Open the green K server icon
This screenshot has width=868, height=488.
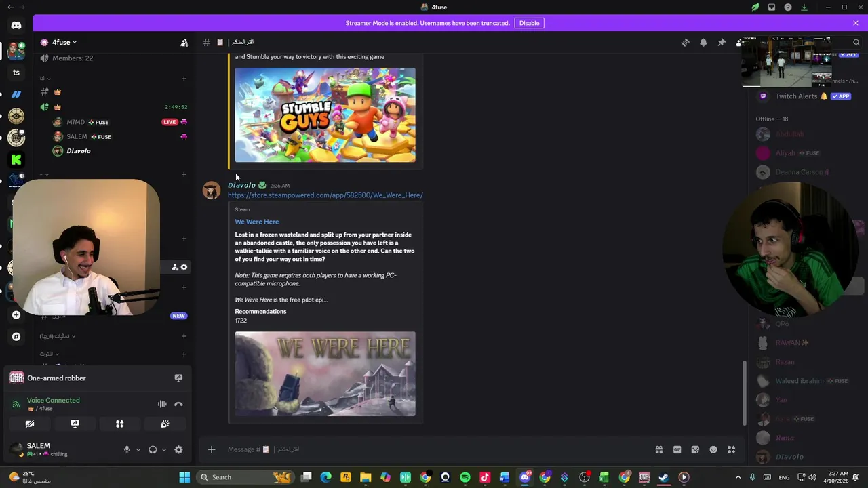click(16, 159)
